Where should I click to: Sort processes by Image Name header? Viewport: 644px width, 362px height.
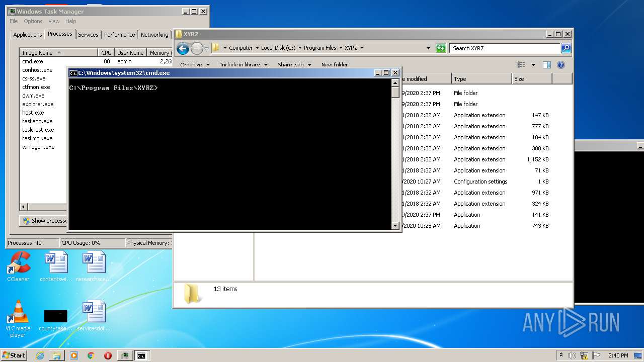click(x=58, y=53)
